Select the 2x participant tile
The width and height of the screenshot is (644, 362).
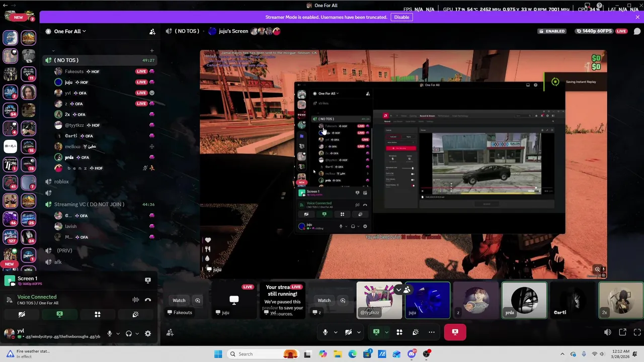tap(621, 300)
